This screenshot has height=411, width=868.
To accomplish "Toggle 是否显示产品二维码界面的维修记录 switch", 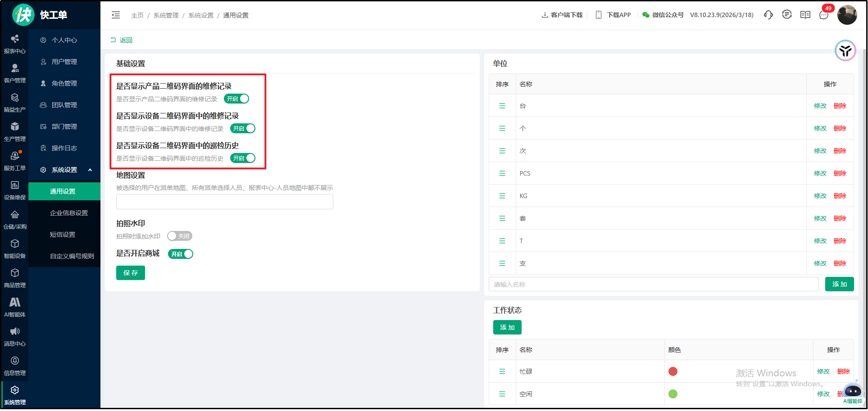I will (236, 99).
